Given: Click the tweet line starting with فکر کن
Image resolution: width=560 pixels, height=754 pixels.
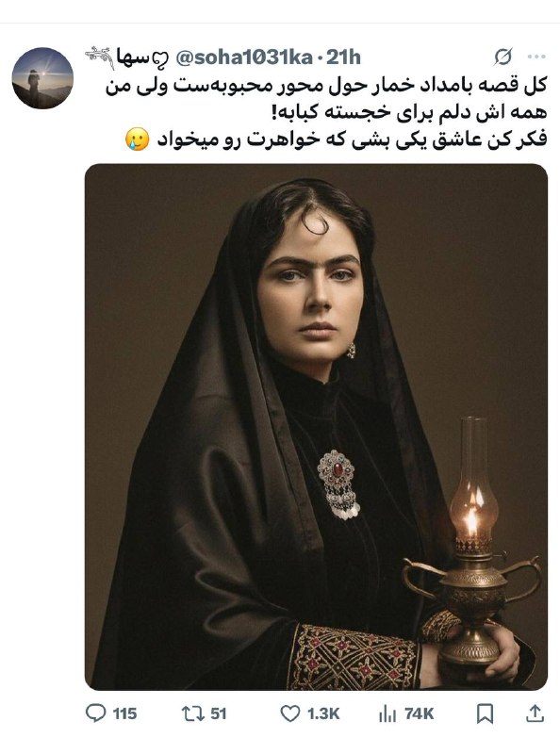Looking at the screenshot, I should pos(352,139).
